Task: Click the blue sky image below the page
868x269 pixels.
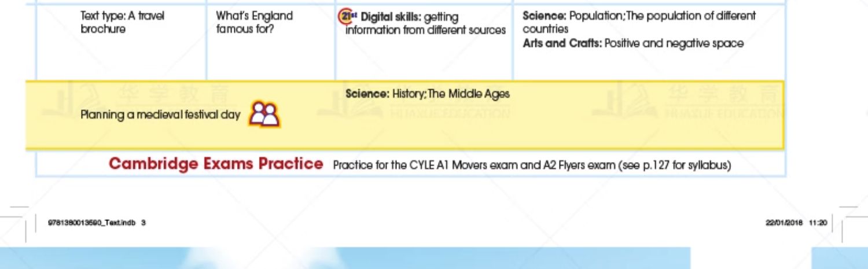Action: click(345, 258)
